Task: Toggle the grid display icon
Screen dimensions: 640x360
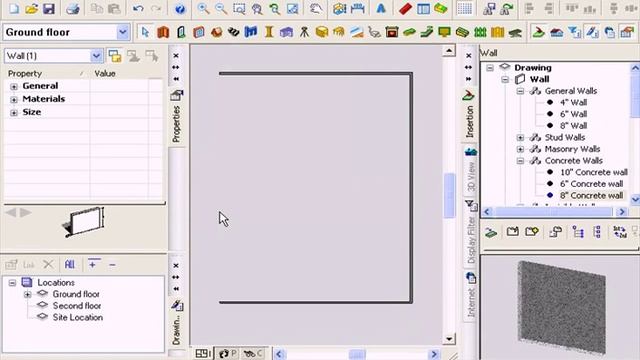Action: [x=464, y=9]
